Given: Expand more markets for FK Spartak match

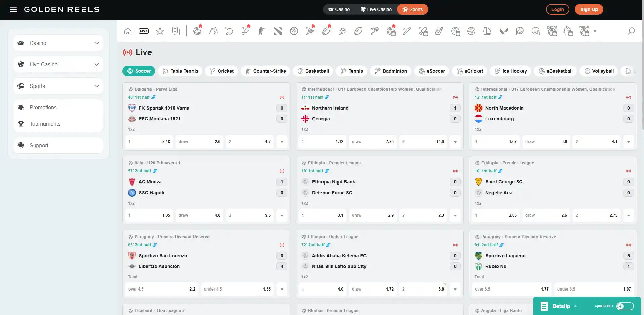Looking at the screenshot, I should click(x=282, y=142).
